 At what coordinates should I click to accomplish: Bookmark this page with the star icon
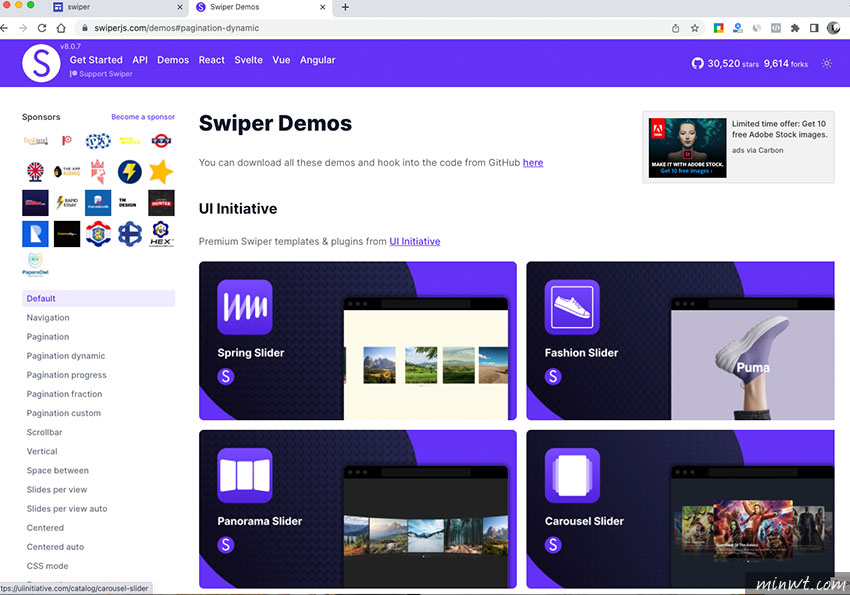click(x=694, y=28)
